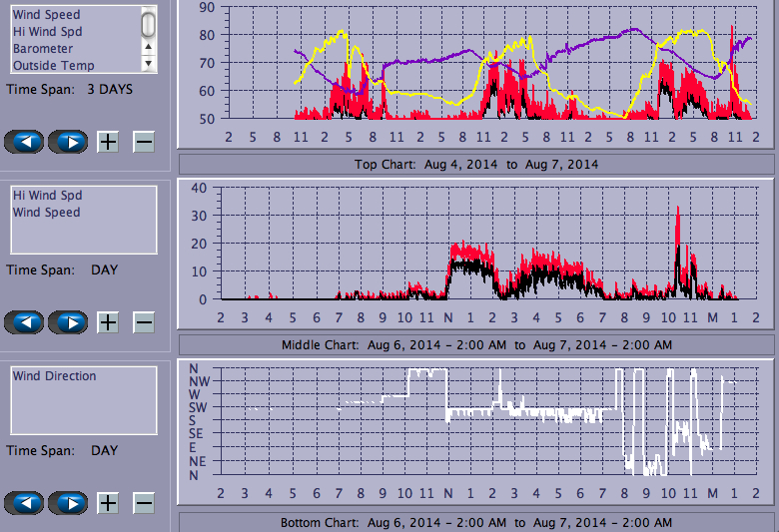Advance the middle chart with right arrow
The width and height of the screenshot is (779, 532).
click(x=68, y=321)
